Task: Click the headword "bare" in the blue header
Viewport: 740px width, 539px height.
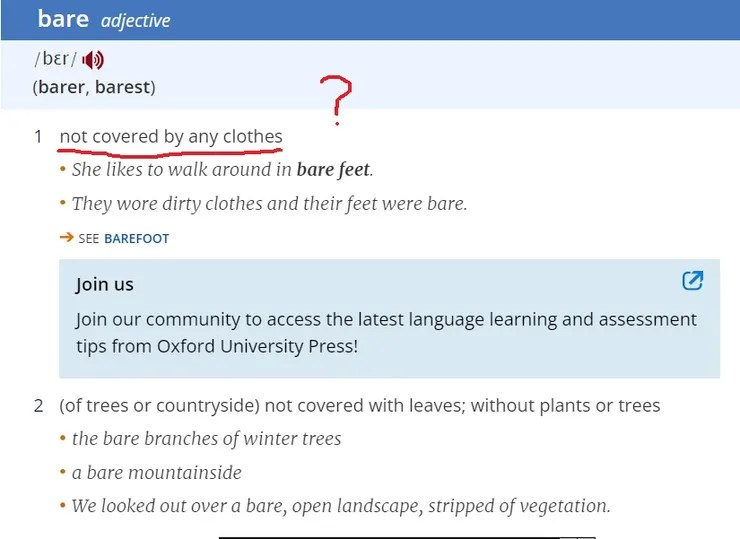Action: point(63,18)
